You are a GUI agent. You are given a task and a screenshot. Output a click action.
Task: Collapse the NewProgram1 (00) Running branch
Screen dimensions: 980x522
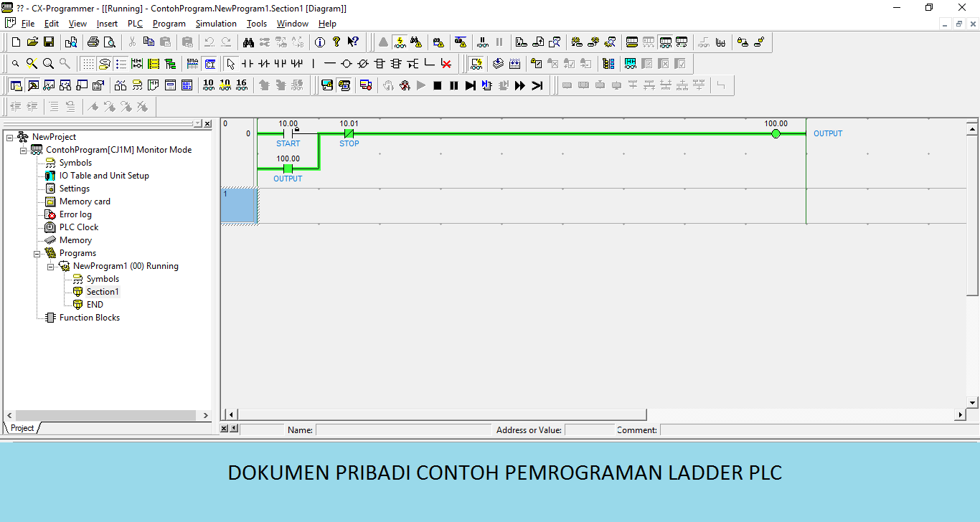pyautogui.click(x=50, y=265)
